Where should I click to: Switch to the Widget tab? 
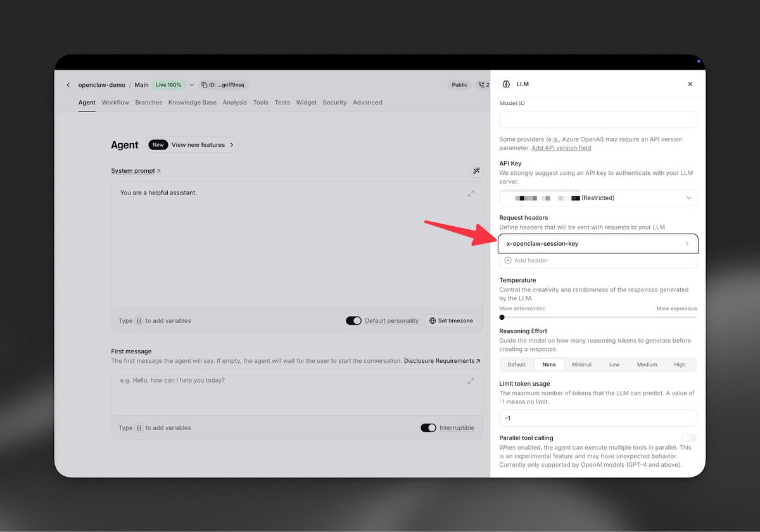[x=307, y=103]
